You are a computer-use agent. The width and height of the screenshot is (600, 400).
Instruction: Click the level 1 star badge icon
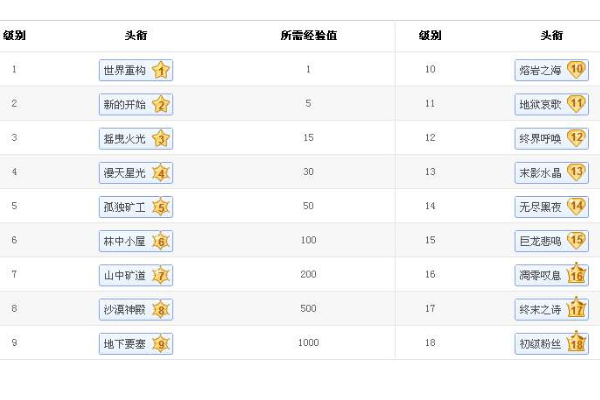162,70
